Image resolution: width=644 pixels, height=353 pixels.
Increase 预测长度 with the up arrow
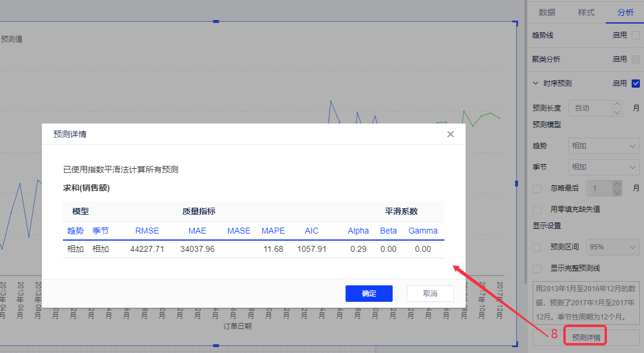click(x=617, y=105)
